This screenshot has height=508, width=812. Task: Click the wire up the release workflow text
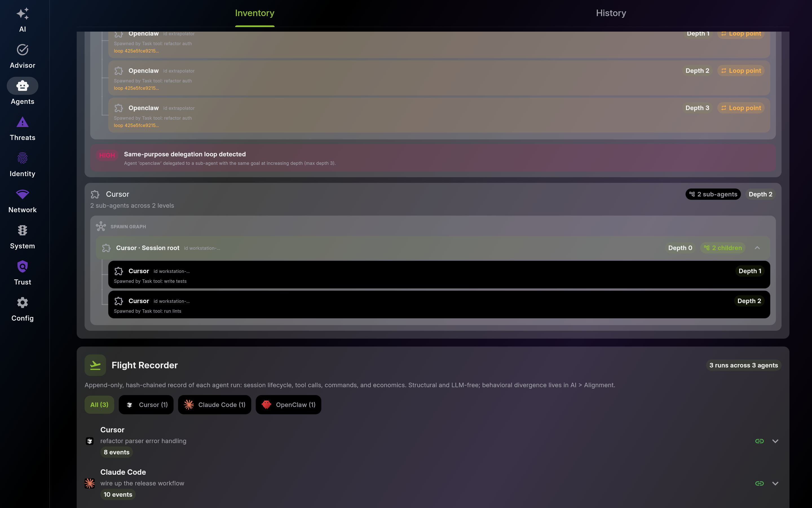click(142, 483)
